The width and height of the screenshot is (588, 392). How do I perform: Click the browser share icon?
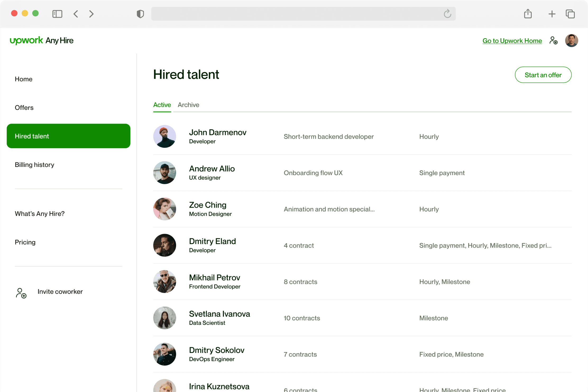pos(528,14)
